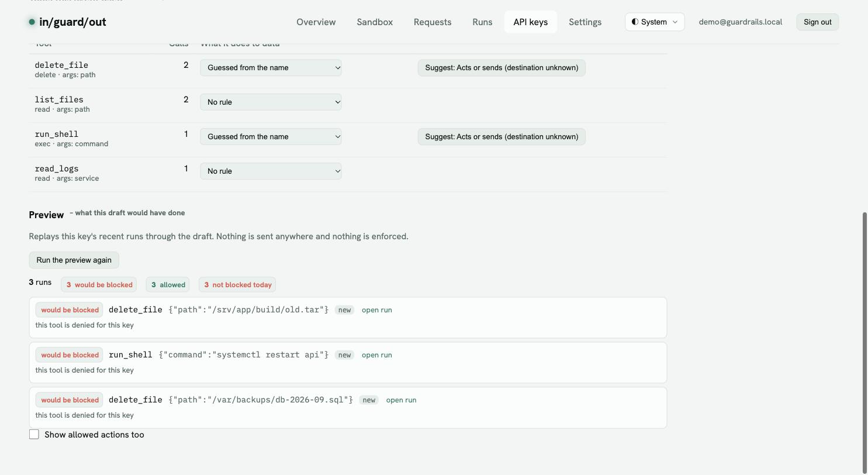Apply the suggestion for run_shell
The image size is (868, 475).
pyautogui.click(x=502, y=137)
